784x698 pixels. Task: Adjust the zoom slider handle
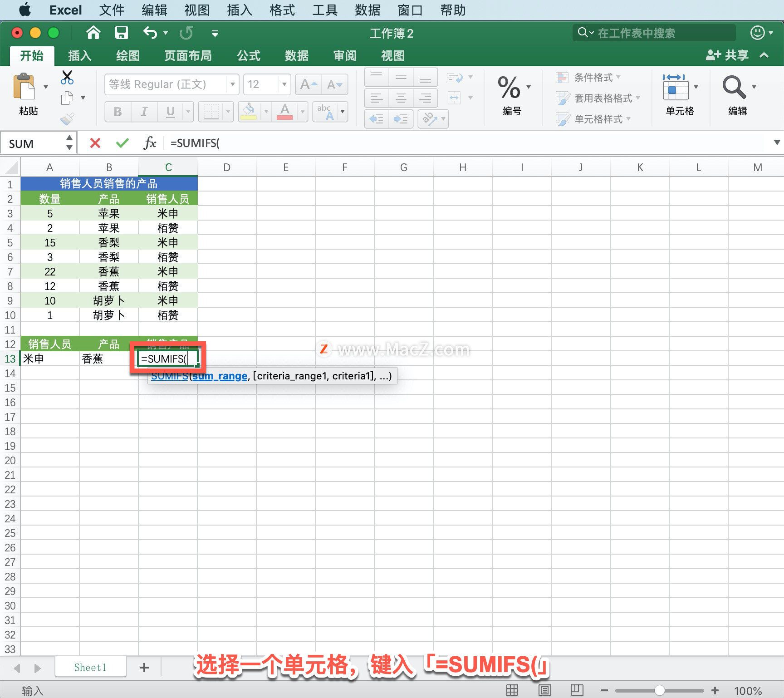[x=660, y=690]
